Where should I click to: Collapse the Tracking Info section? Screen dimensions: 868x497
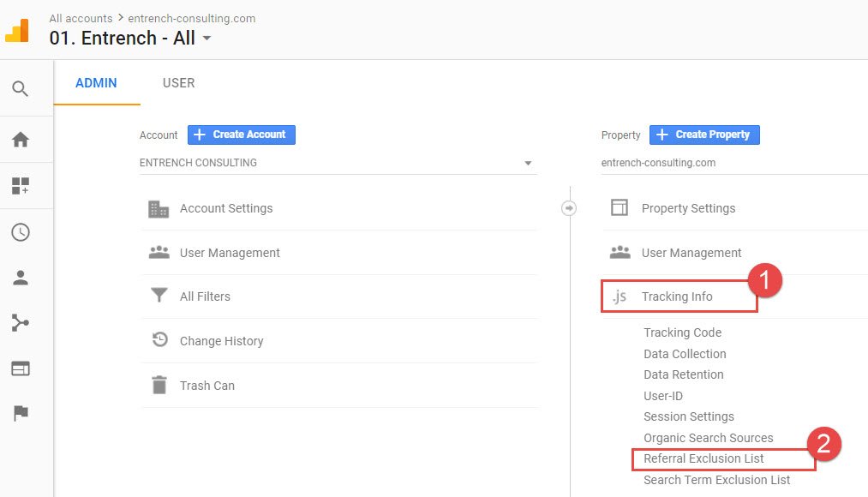(x=677, y=296)
